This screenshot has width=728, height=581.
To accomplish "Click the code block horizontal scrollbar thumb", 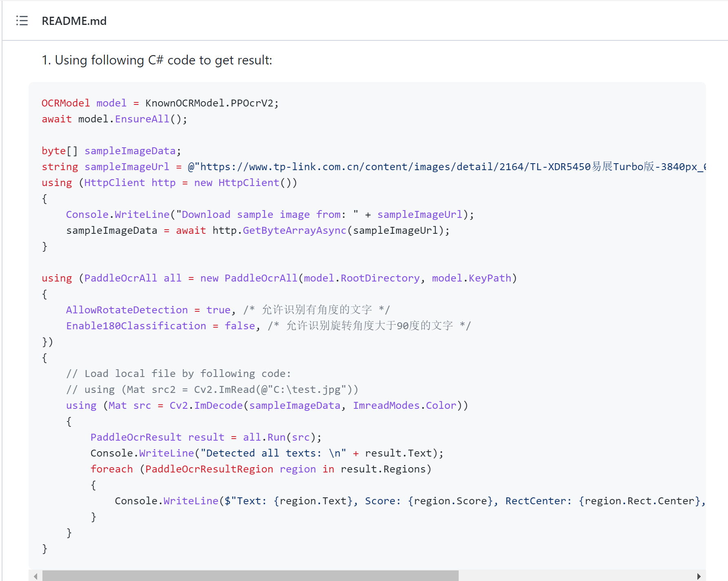I will [251, 576].
